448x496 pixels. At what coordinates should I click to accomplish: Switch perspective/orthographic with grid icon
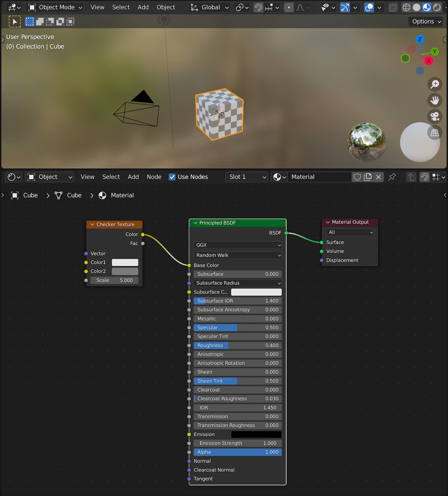click(x=435, y=133)
